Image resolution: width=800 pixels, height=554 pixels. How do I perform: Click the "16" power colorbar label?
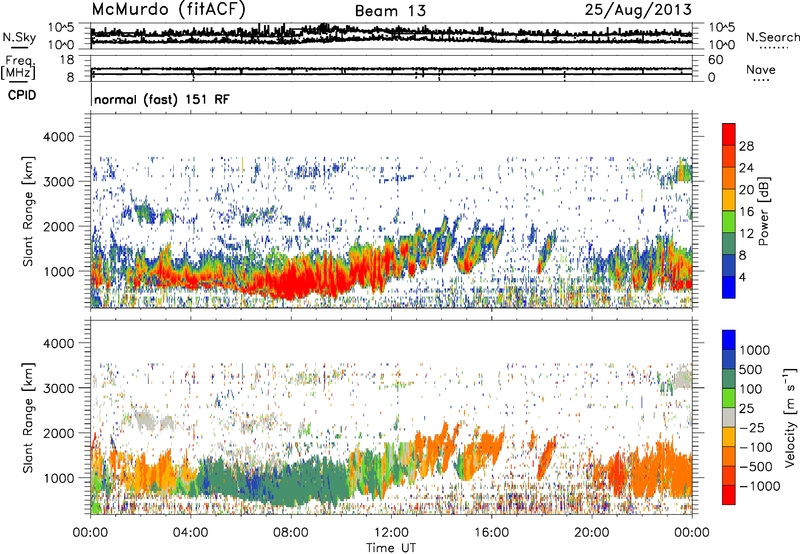pyautogui.click(x=746, y=212)
